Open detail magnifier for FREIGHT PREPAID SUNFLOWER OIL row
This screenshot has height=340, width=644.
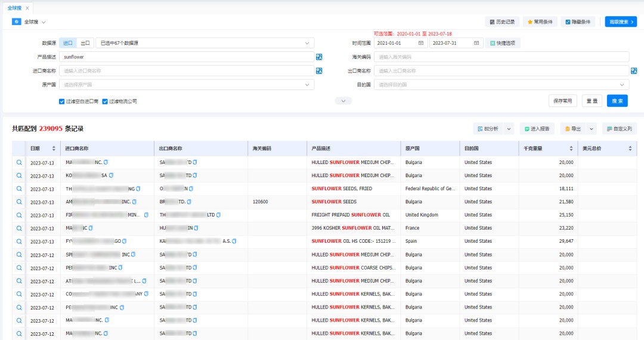(x=19, y=215)
